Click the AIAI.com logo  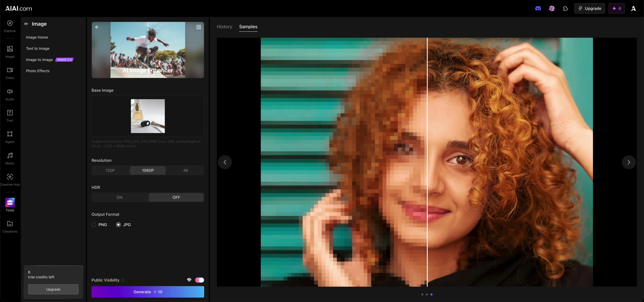(x=19, y=8)
